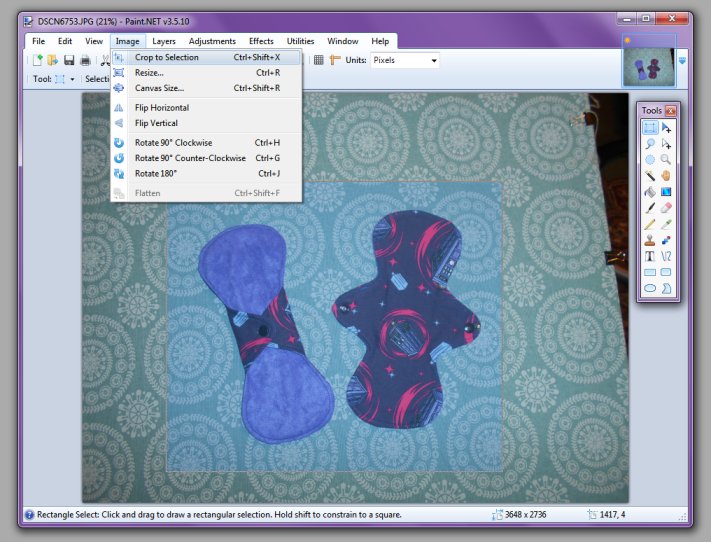This screenshot has width=711, height=542.
Task: Close the Tools floating panel
Action: pos(670,111)
